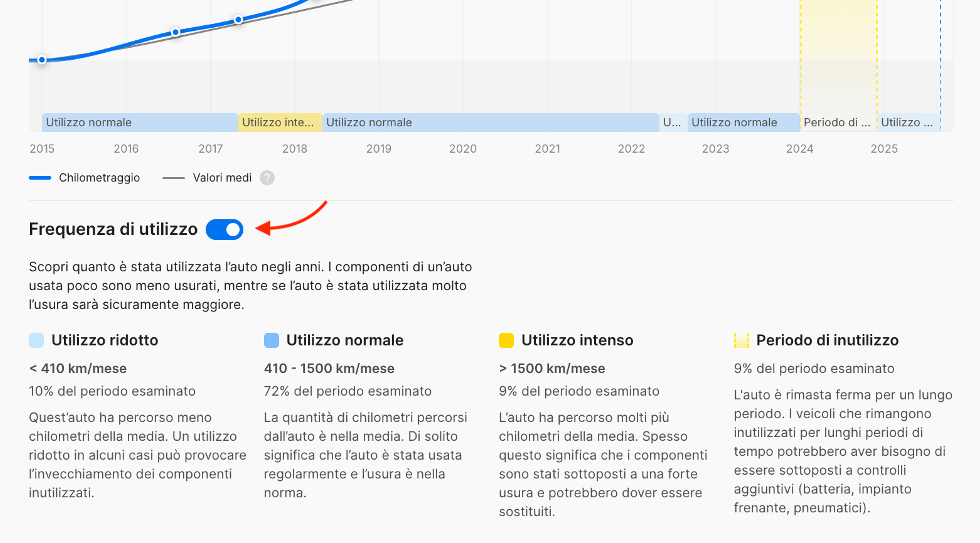
Task: Click the blue Utilizzo normale swatch
Action: pos(272,340)
